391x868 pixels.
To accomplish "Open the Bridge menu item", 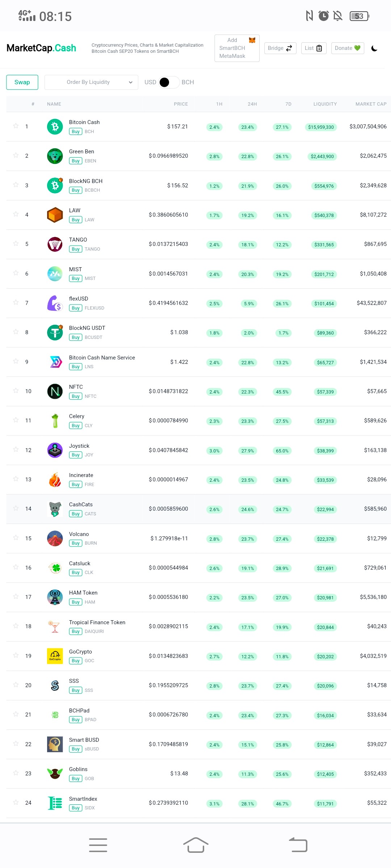I will [280, 48].
